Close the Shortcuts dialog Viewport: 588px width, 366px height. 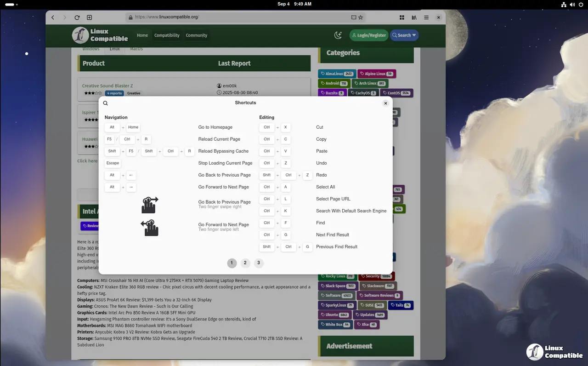click(x=385, y=103)
